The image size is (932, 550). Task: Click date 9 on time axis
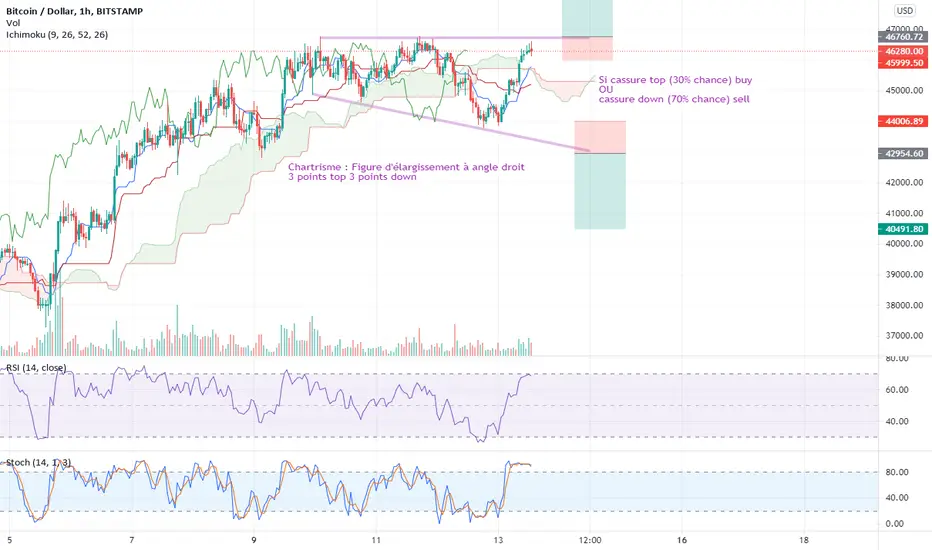pyautogui.click(x=254, y=540)
